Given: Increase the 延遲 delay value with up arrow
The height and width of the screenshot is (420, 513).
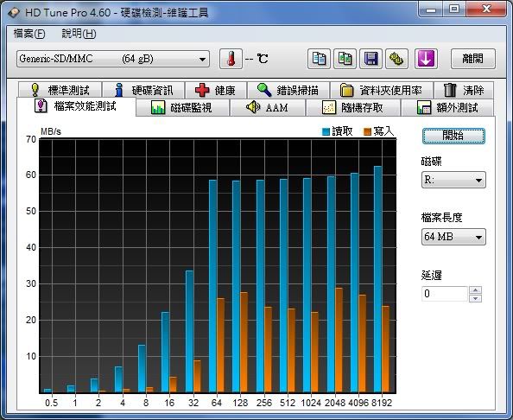Looking at the screenshot, I should pos(475,290).
